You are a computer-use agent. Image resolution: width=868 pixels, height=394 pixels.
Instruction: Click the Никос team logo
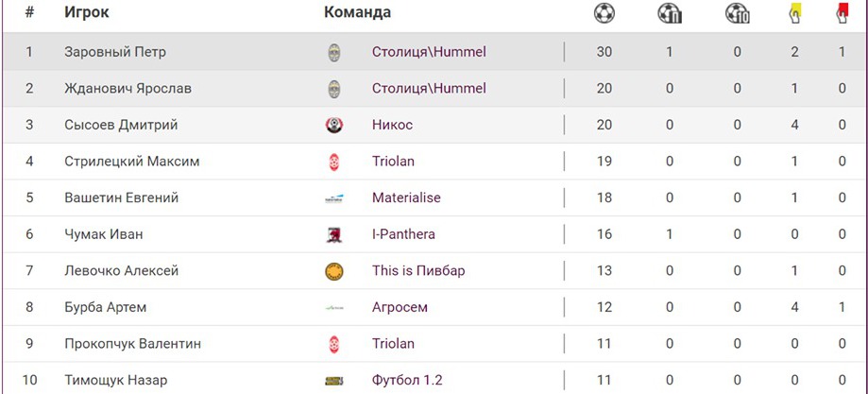point(333,125)
